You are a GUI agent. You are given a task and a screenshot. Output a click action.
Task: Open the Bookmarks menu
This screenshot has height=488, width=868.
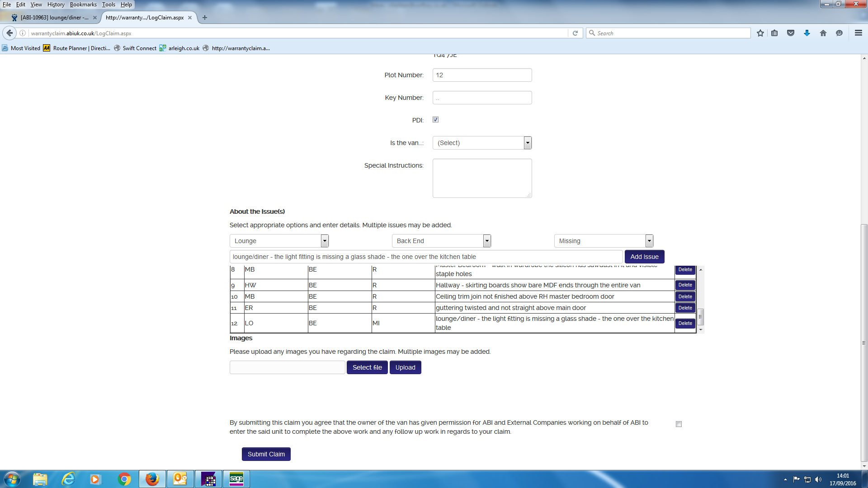pos(83,5)
